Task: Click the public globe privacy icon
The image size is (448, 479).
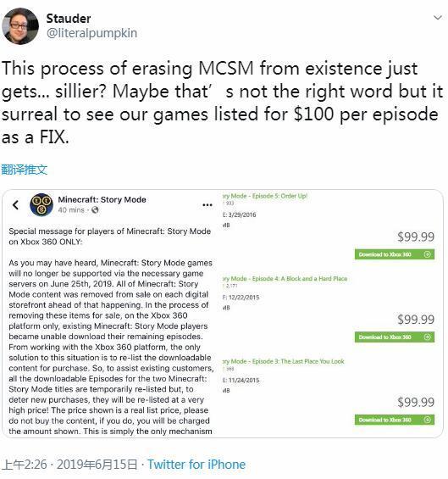Action: 95,210
